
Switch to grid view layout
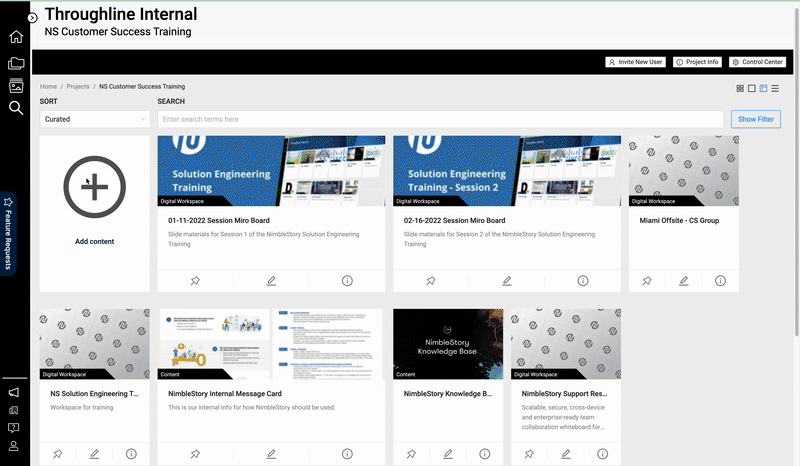tap(740, 88)
